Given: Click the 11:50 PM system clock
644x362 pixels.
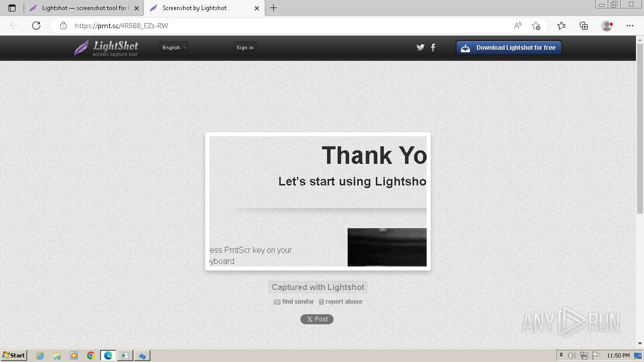Looking at the screenshot, I should pyautogui.click(x=618, y=355).
